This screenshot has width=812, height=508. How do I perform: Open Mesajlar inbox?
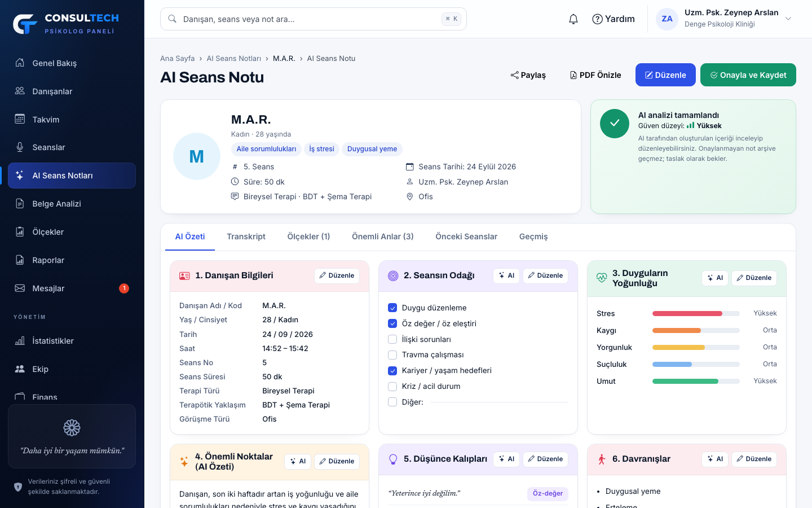click(x=72, y=288)
